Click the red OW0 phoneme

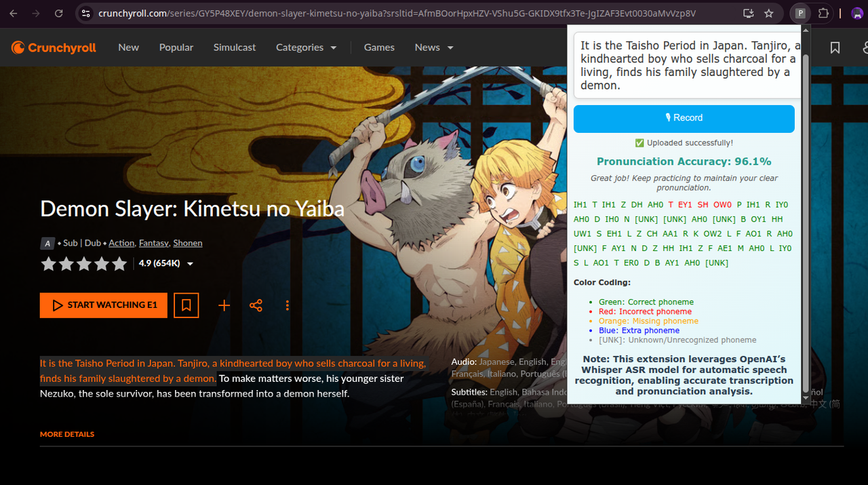click(723, 205)
